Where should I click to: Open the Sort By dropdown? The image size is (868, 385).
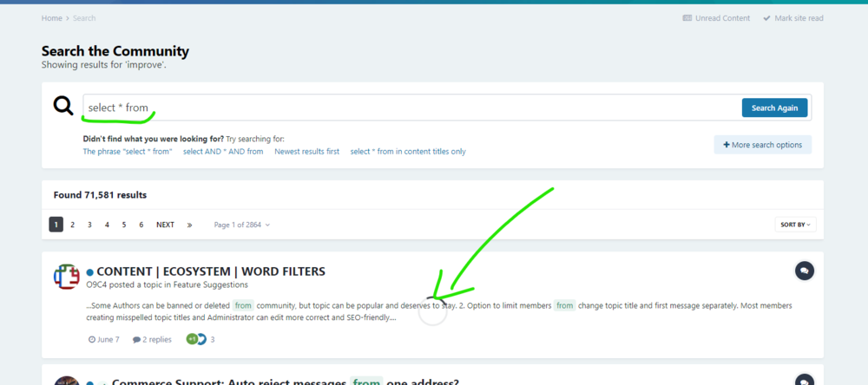(795, 225)
